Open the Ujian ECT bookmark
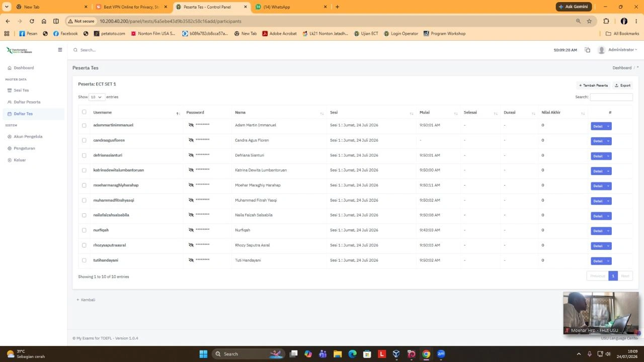Image resolution: width=644 pixels, height=362 pixels. pyautogui.click(x=366, y=34)
